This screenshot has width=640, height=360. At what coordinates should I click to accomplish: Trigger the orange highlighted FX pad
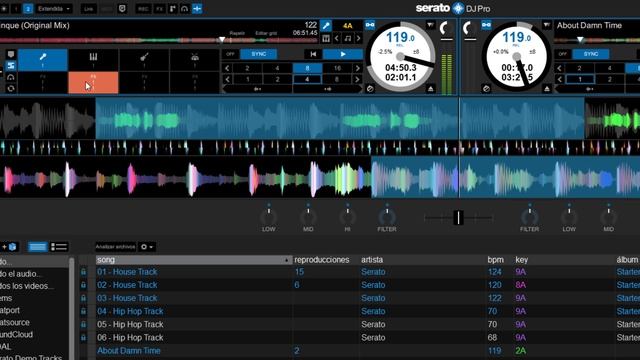pyautogui.click(x=93, y=82)
